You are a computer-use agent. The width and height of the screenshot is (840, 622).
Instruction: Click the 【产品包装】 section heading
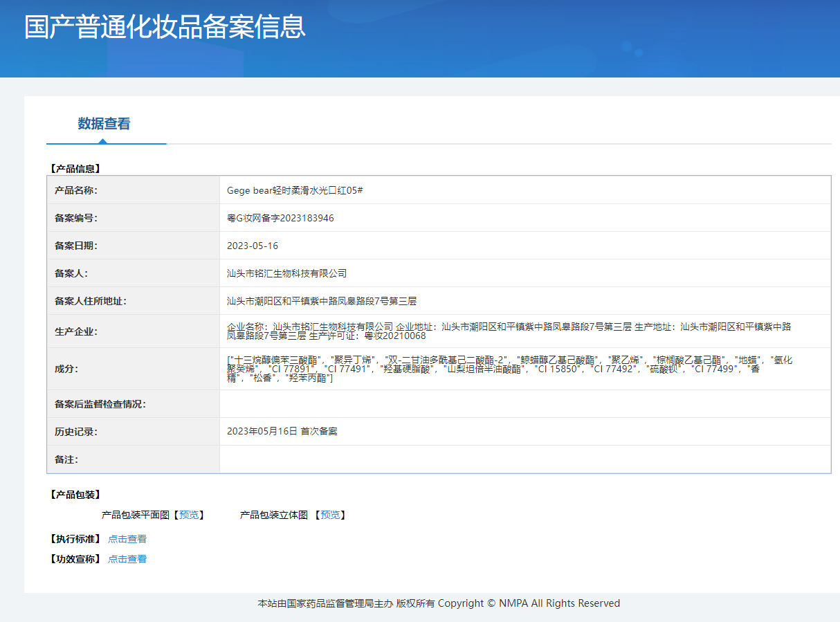(x=75, y=495)
